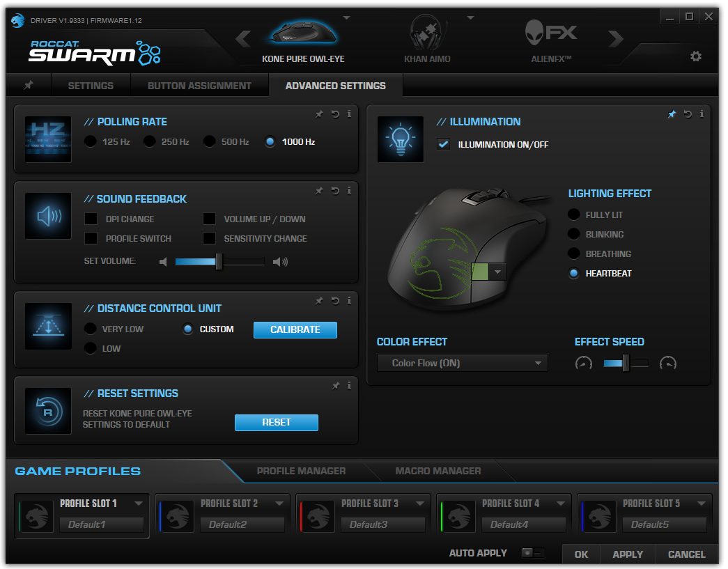Screen dimensions: 728x569
Task: Toggle the Illumination On/Off checkbox
Action: [443, 144]
